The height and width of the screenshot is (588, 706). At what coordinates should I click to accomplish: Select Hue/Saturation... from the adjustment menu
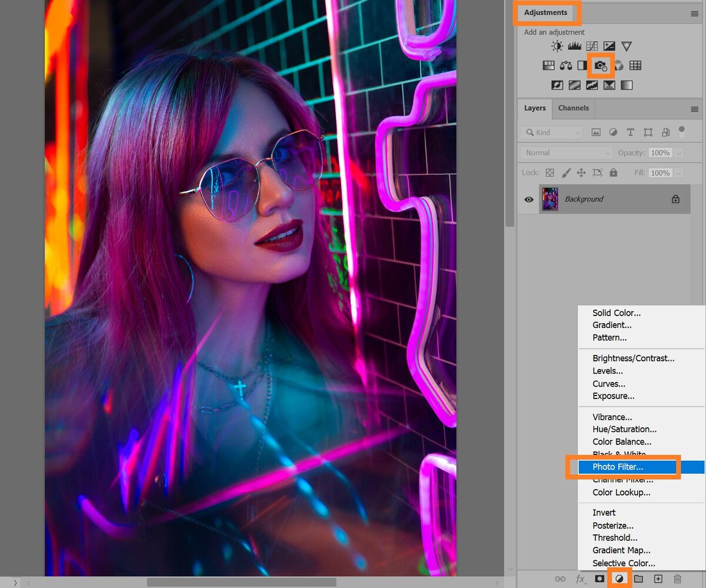click(624, 430)
